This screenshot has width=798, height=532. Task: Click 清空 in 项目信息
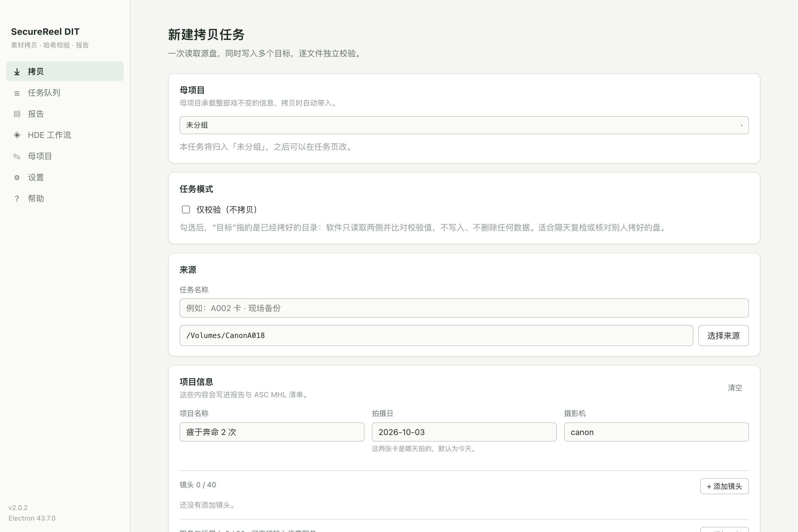pyautogui.click(x=735, y=388)
